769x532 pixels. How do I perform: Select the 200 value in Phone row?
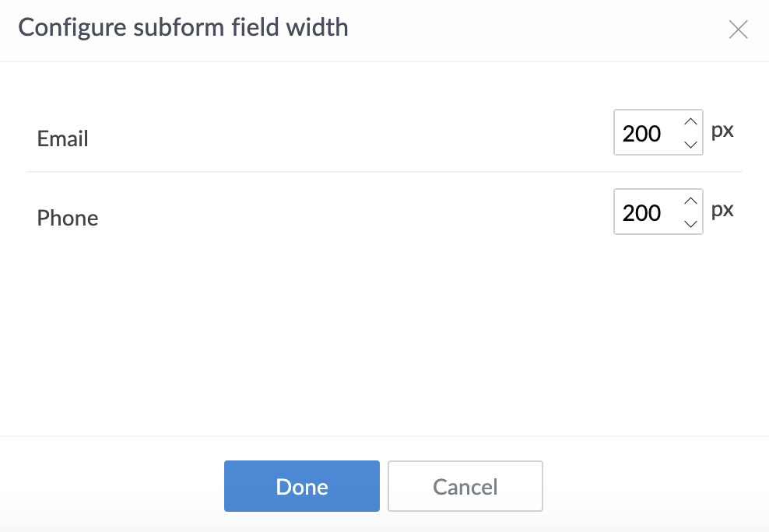tap(642, 213)
